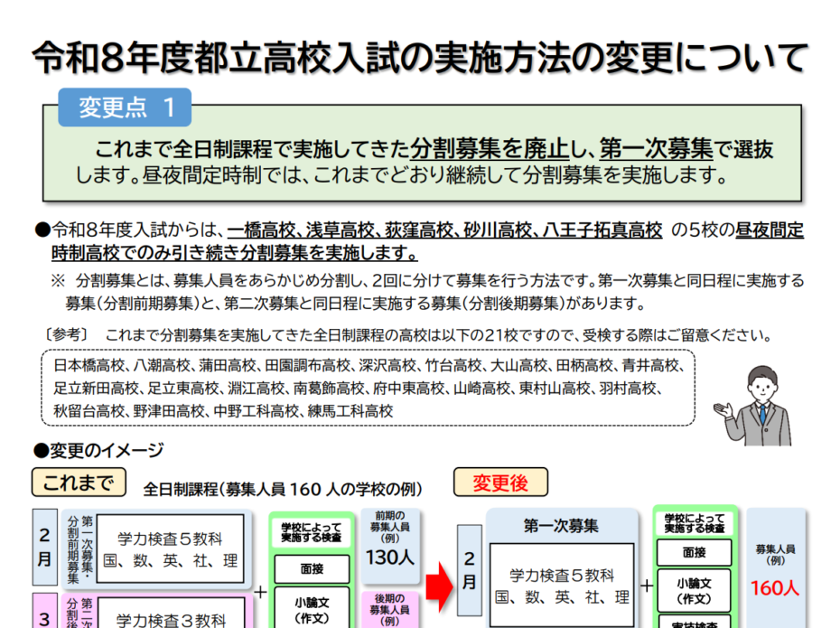Click the 前期の募集人員(例) label
This screenshot has height=628, width=840.
click(x=390, y=527)
